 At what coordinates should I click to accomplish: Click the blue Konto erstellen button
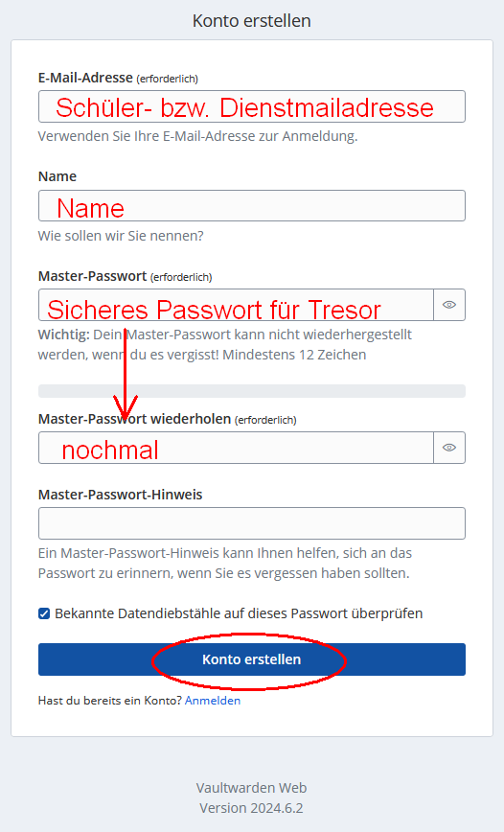click(x=251, y=659)
